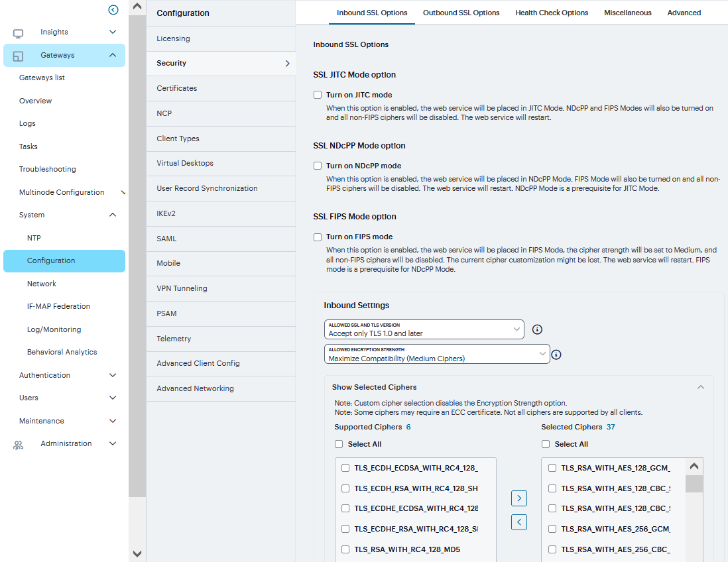Viewport: 728px width, 562px height.
Task: Click the Insights monitor icon
Action: tap(19, 33)
